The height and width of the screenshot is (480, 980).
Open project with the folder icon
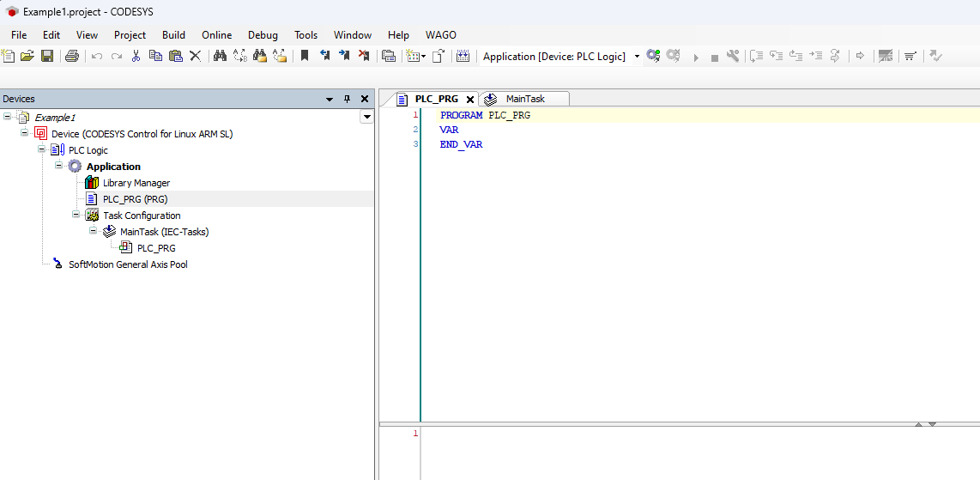coord(27,56)
